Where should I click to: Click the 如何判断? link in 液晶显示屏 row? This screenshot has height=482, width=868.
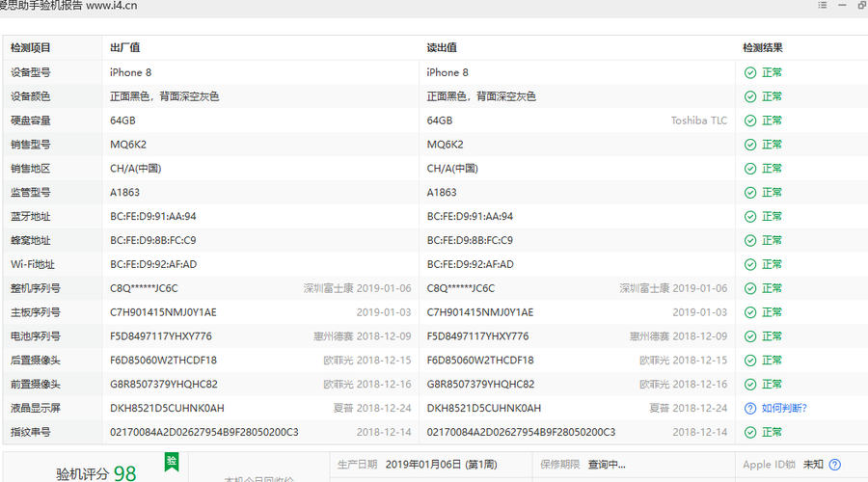pos(784,409)
